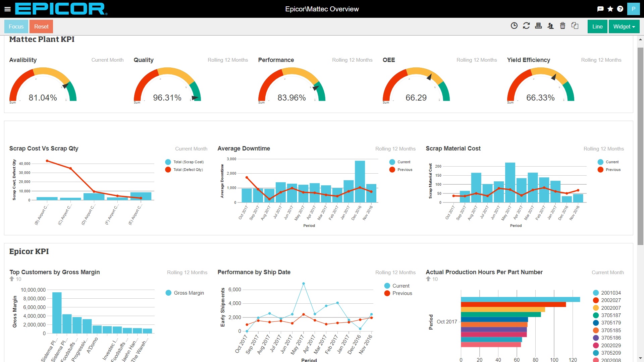Viewport: 644px width, 362px height.
Task: Toggle Gross Margin series in Performance legend
Action: point(185,293)
